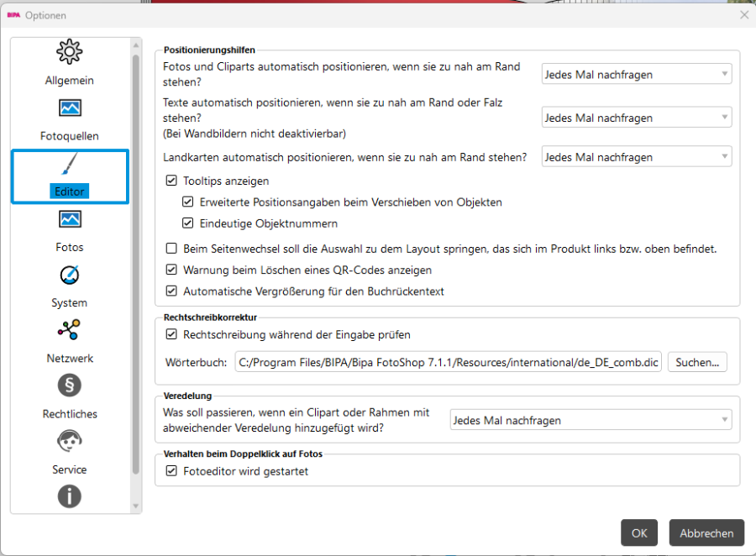Image resolution: width=756 pixels, height=556 pixels.
Task: Select the Editor brush icon
Action: [70, 164]
